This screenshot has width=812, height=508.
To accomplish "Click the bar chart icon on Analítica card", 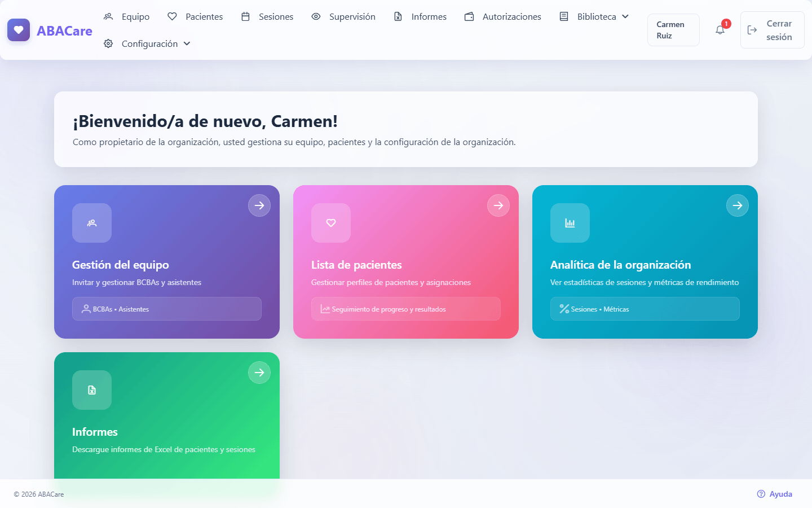I will (x=570, y=223).
